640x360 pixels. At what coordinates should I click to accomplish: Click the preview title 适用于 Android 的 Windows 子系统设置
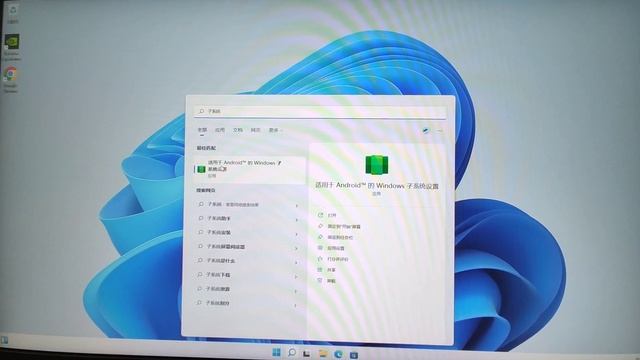click(376, 186)
